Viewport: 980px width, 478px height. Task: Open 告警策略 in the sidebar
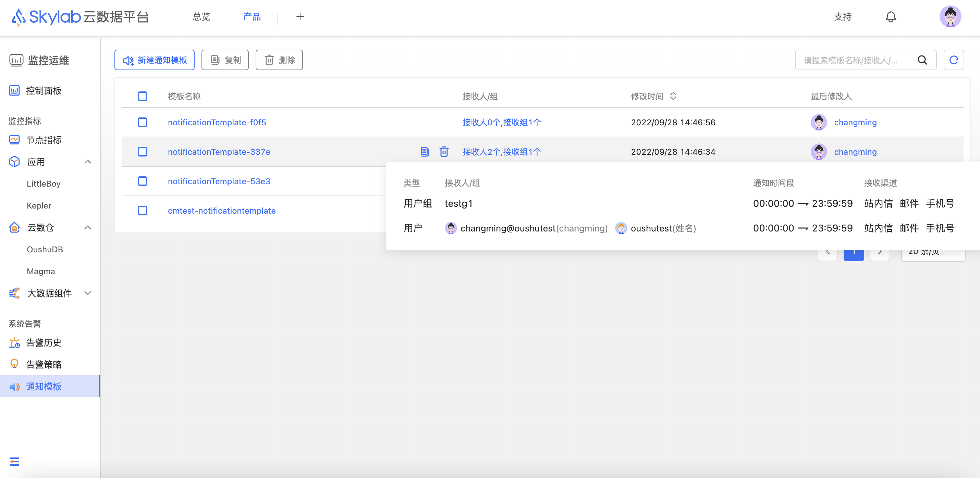pos(44,364)
